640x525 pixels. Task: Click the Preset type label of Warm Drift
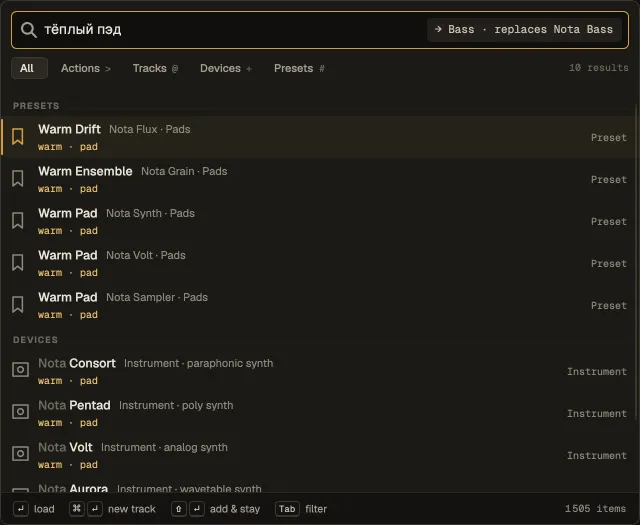609,138
